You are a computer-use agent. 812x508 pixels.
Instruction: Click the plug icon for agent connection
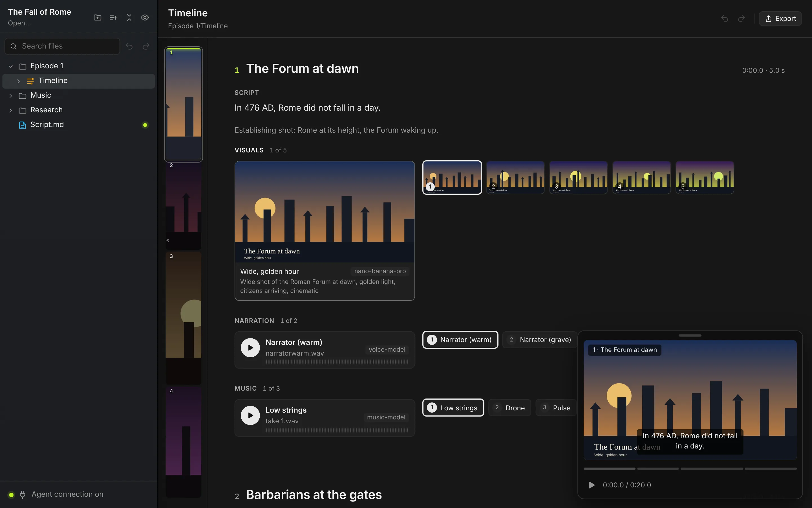pyautogui.click(x=23, y=494)
